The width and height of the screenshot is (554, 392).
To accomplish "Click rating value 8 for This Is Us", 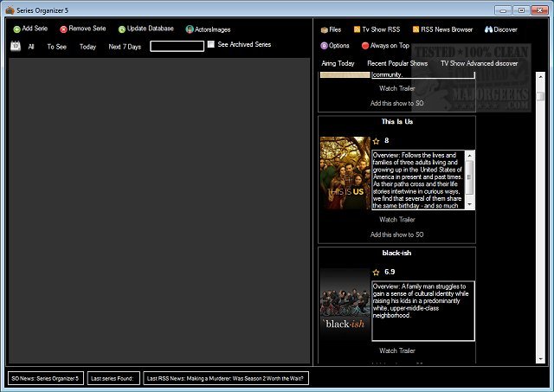I will 387,140.
